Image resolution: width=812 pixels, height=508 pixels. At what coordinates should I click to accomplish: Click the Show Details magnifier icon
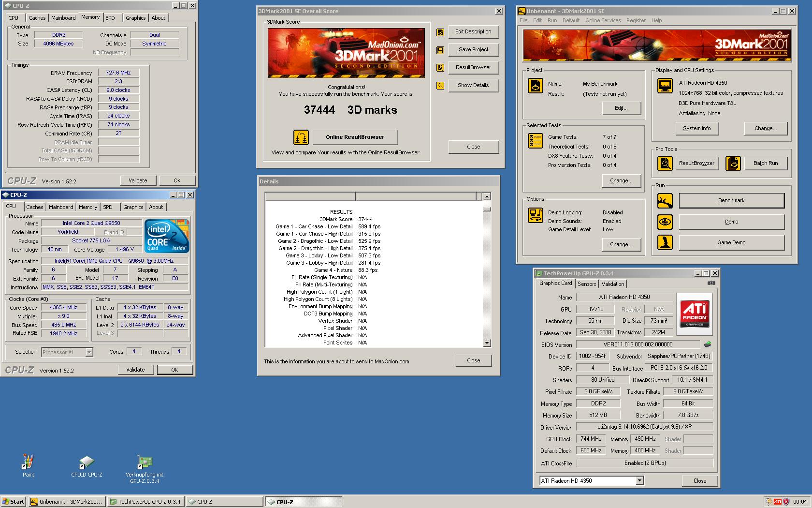coord(440,86)
